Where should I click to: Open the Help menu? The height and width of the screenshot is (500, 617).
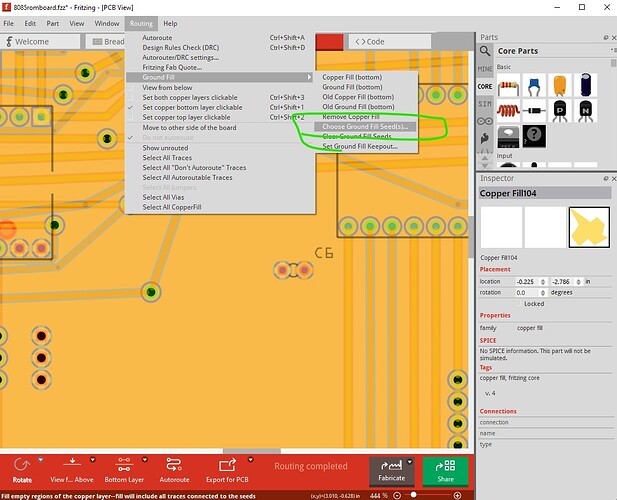click(x=170, y=24)
